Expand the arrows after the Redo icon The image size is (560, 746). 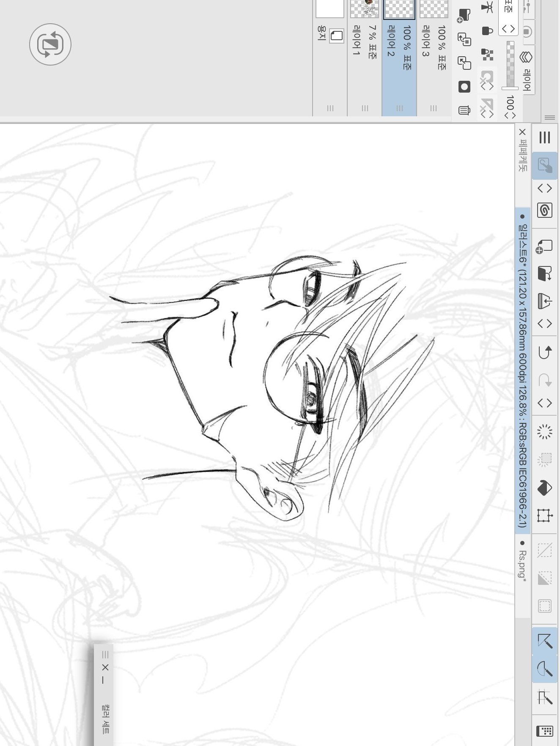tap(545, 403)
